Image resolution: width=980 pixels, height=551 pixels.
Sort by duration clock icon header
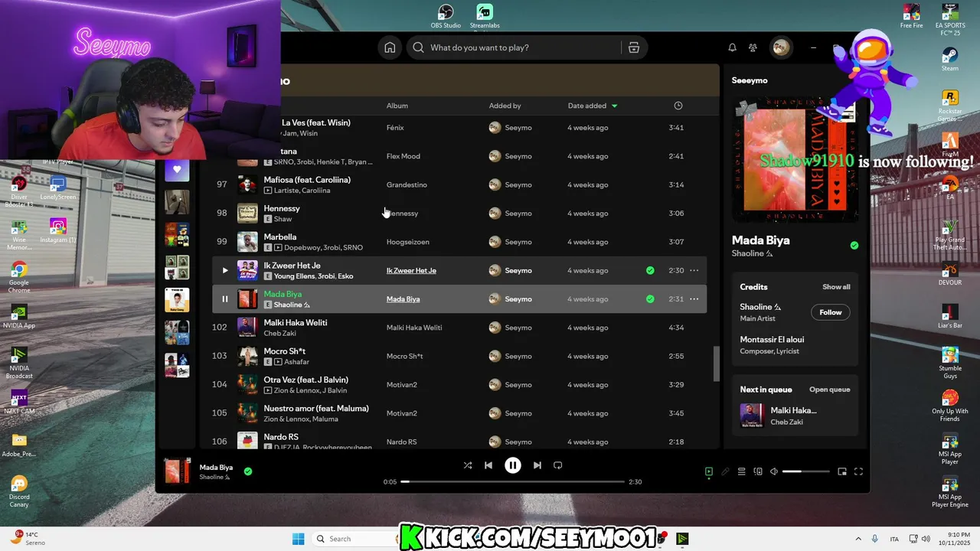tap(678, 106)
